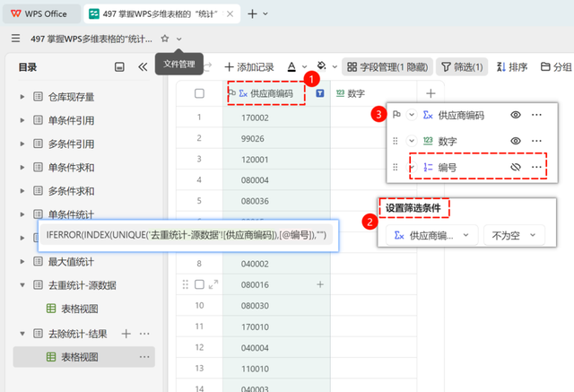This screenshot has height=392, width=574.
Task: Add a view to 去除统计-结果 via plus
Action: click(x=126, y=334)
